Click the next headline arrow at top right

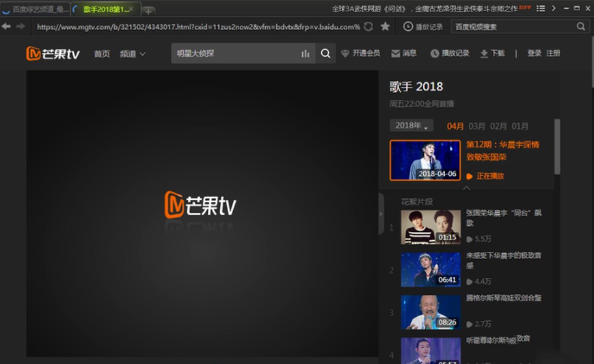click(553, 8)
